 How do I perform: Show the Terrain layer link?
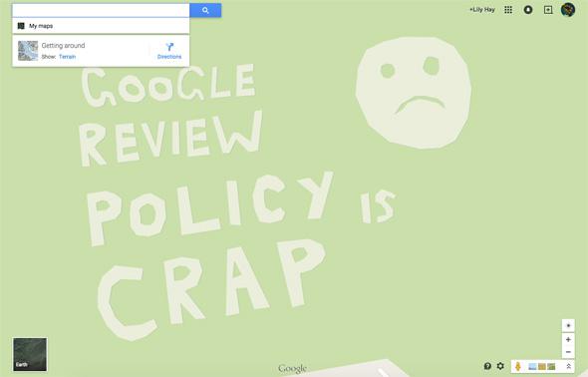[68, 57]
